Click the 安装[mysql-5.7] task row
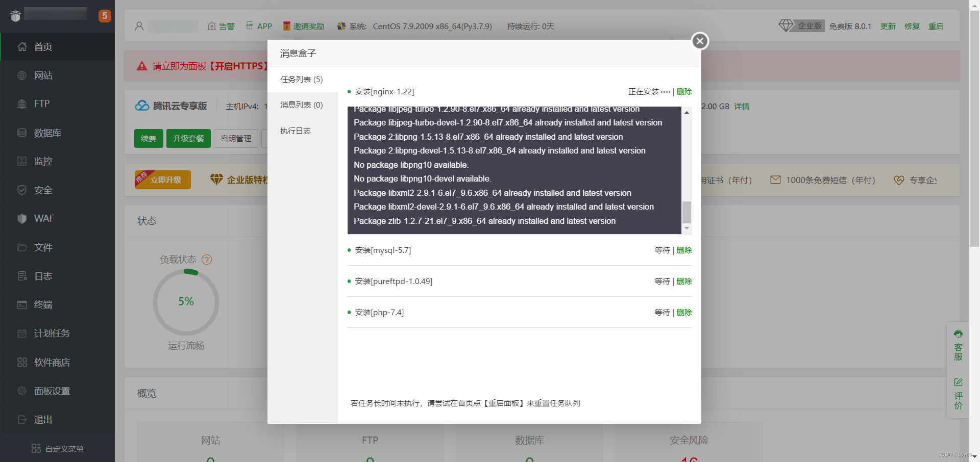This screenshot has width=980, height=462. (520, 250)
